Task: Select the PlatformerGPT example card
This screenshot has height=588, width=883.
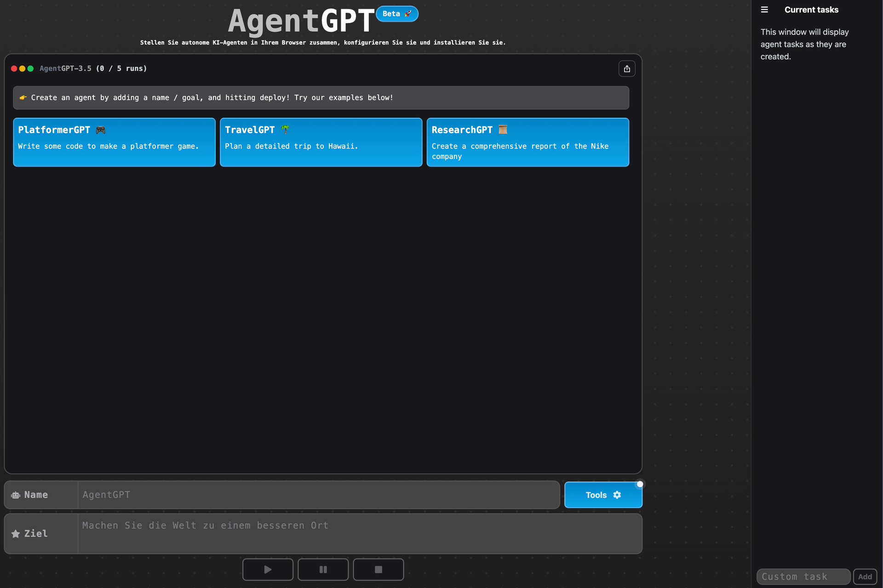Action: coord(114,142)
